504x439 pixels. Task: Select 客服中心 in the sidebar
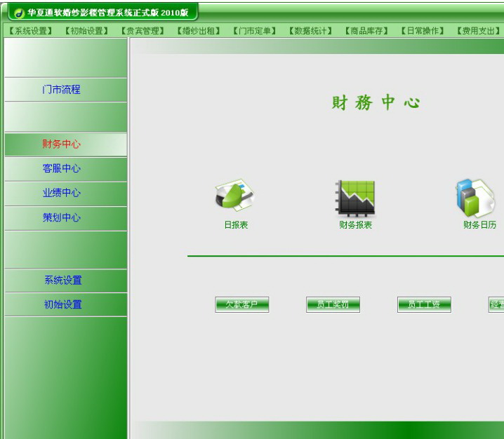(62, 168)
